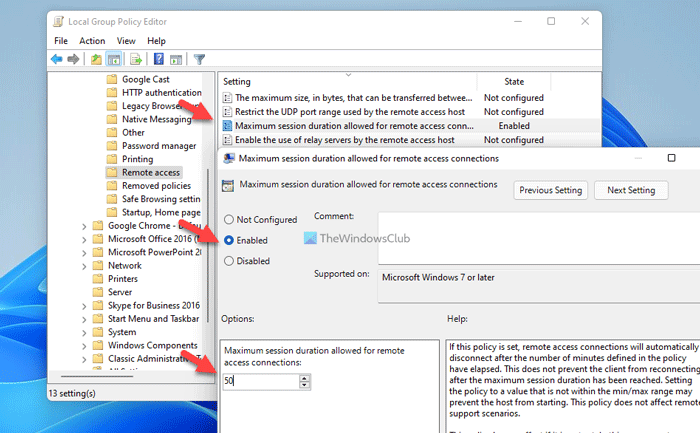Click the session duration value field showing 50
The image size is (700, 433).
tap(261, 381)
